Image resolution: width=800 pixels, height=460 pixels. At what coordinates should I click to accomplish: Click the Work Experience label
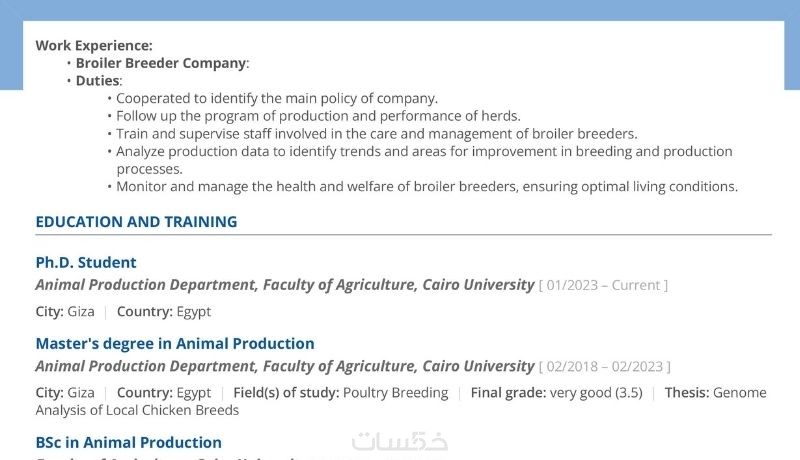[94, 45]
